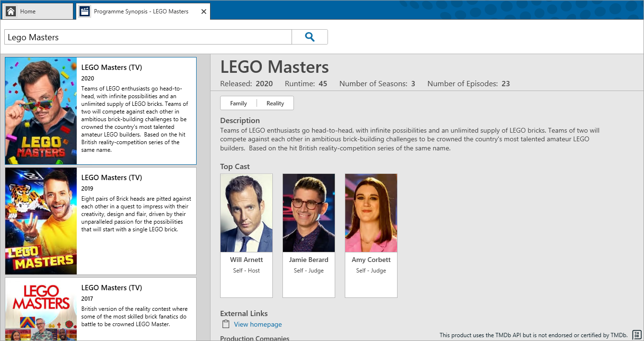
Task: Click the Released 2020 detail text
Action: (x=246, y=84)
